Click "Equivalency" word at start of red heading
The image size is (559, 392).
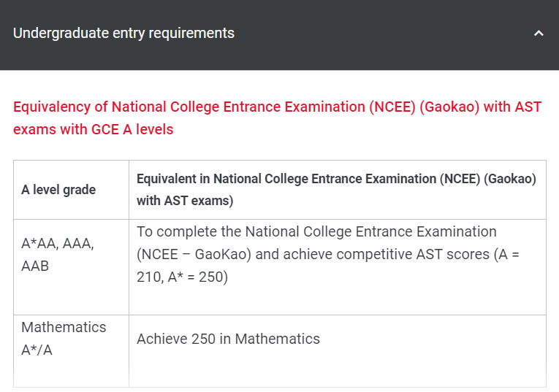point(51,107)
